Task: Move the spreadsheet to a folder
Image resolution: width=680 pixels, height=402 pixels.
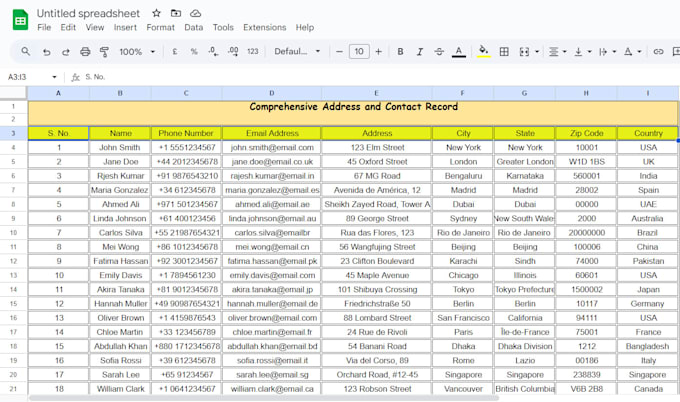Action: click(x=176, y=13)
